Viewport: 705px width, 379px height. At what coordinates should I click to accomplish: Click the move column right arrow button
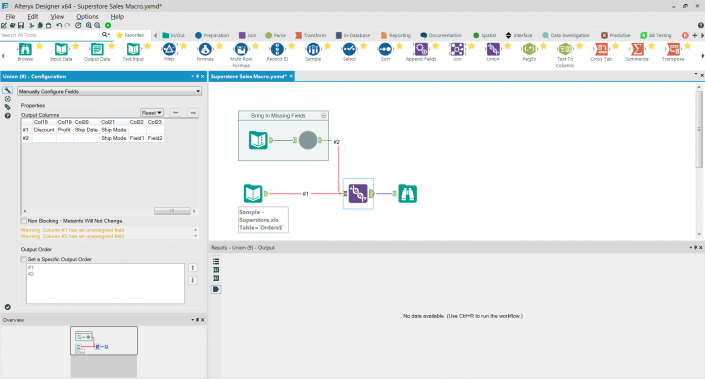tap(193, 113)
